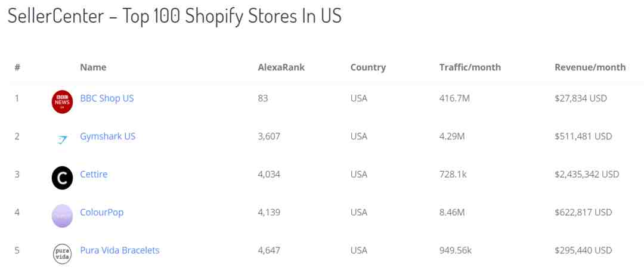The width and height of the screenshot is (644, 270).
Task: Sort by the Revenue/month column header
Action: click(x=590, y=67)
